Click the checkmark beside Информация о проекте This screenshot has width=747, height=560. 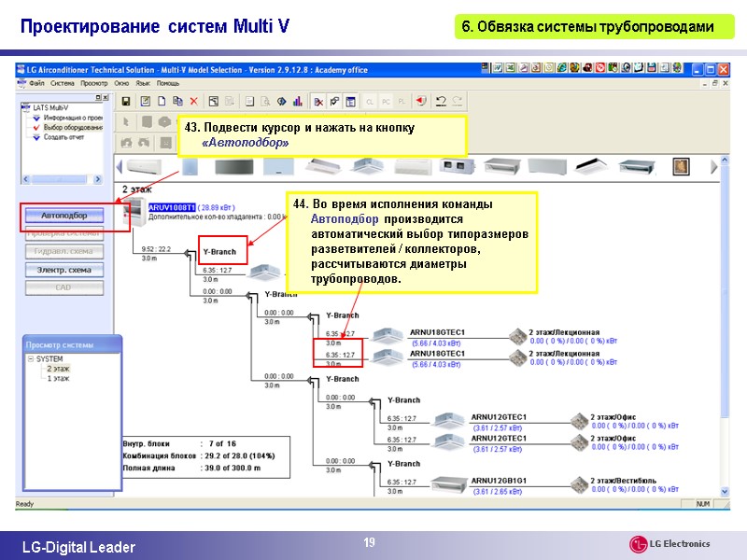coord(36,118)
